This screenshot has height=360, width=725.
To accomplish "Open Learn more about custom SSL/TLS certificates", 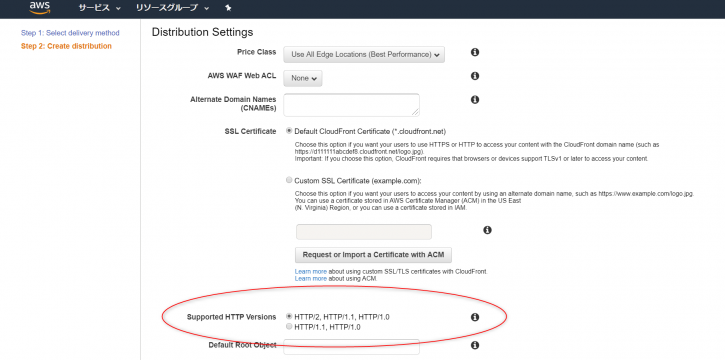I will point(311,271).
